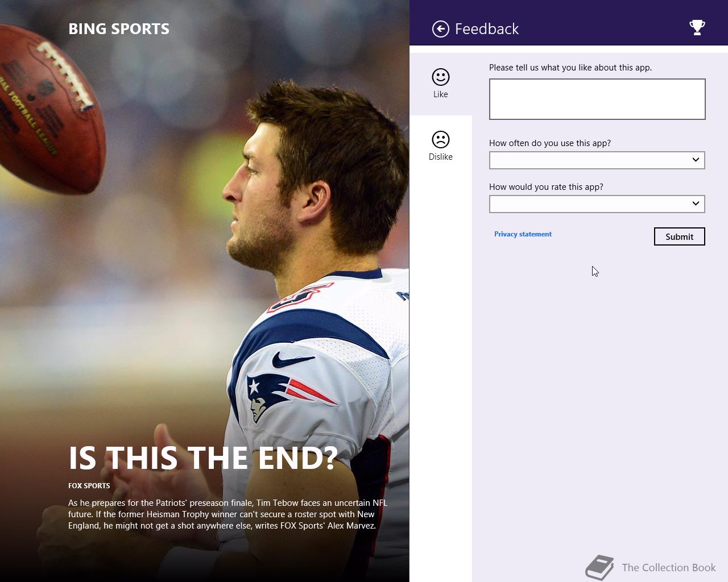Select the Dislike frowning face icon
The height and width of the screenshot is (582, 728).
[x=440, y=140]
